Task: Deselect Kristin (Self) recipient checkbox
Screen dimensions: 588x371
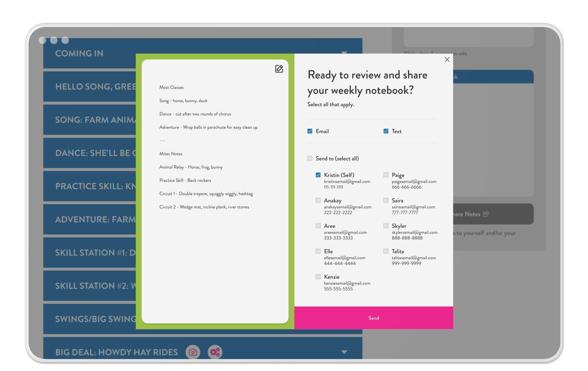Action: 318,175
